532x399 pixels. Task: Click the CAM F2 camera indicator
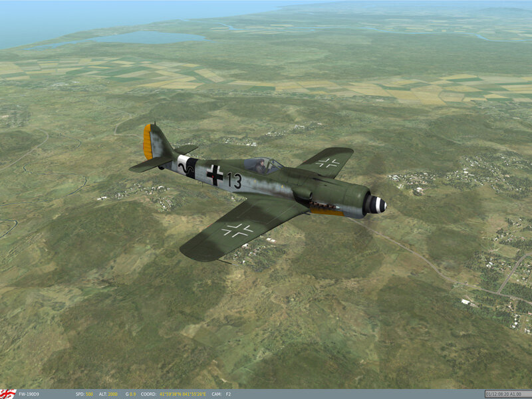pyautogui.click(x=221, y=394)
